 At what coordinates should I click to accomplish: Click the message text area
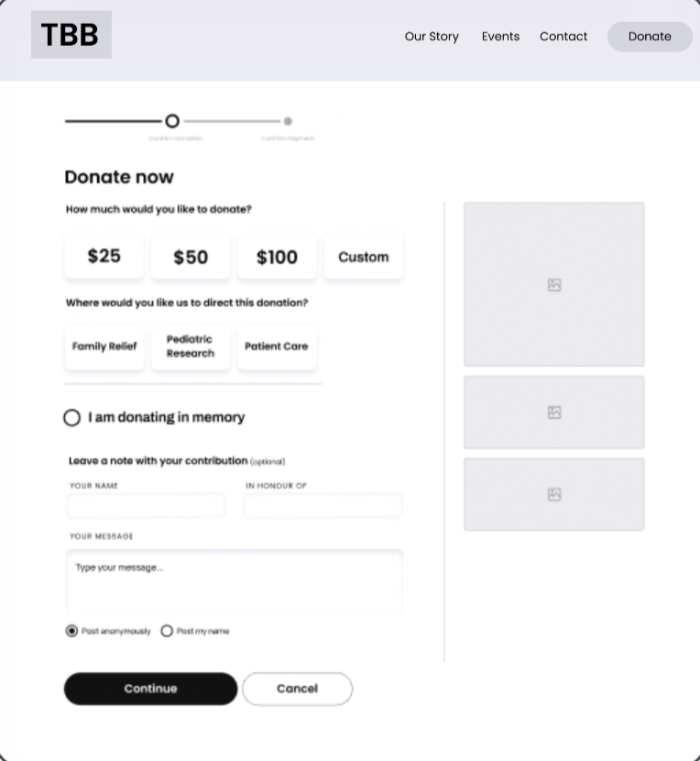(x=235, y=581)
